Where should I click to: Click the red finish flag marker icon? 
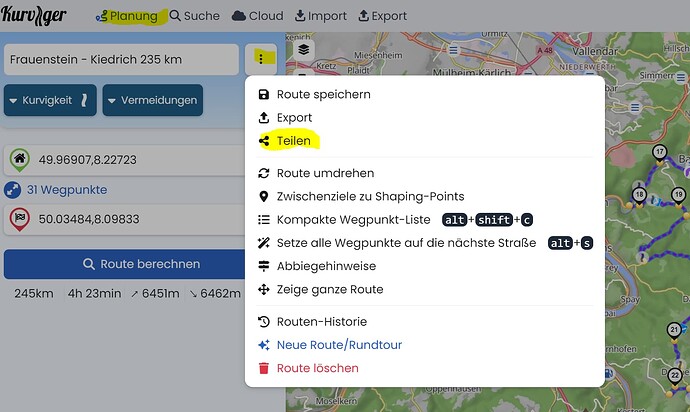[20, 219]
